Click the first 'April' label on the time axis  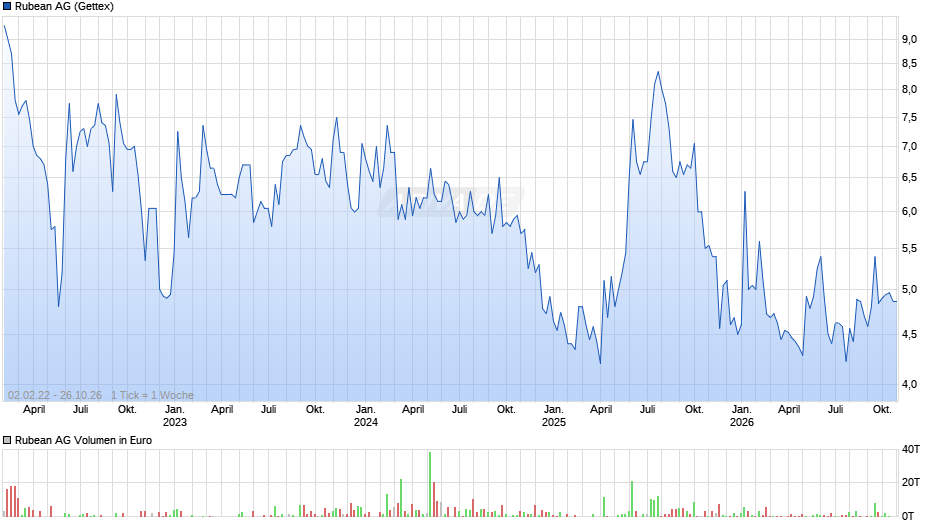pyautogui.click(x=34, y=410)
